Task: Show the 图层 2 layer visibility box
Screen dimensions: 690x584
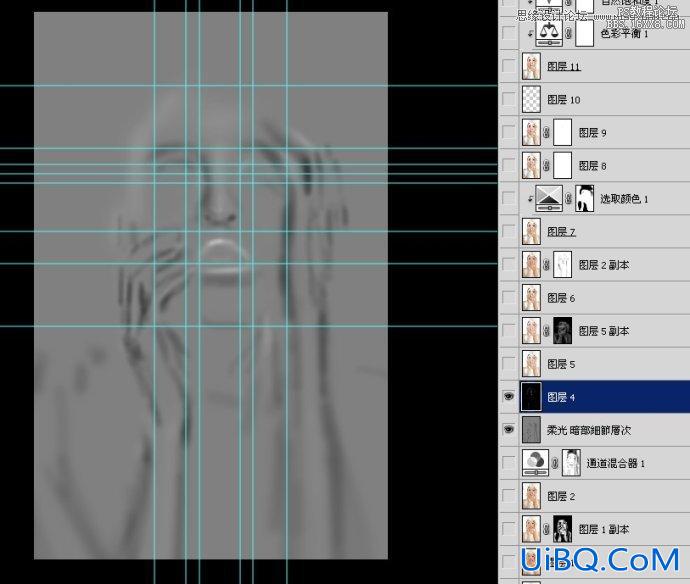Action: 508,496
